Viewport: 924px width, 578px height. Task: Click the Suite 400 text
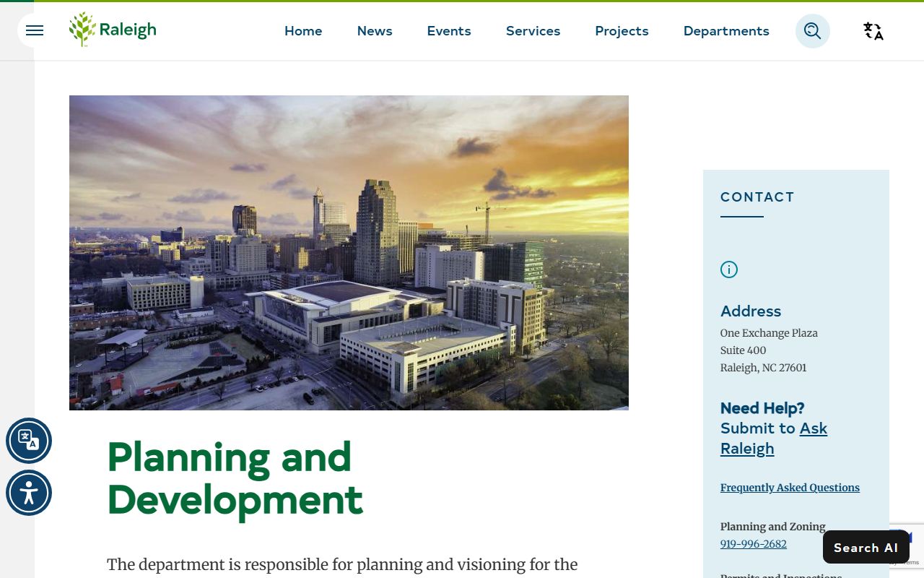(x=744, y=350)
